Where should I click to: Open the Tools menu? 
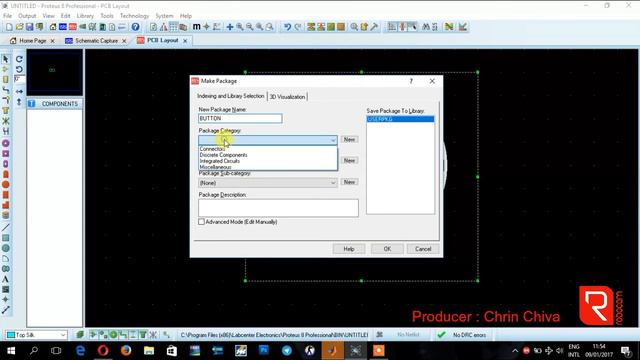107,16
